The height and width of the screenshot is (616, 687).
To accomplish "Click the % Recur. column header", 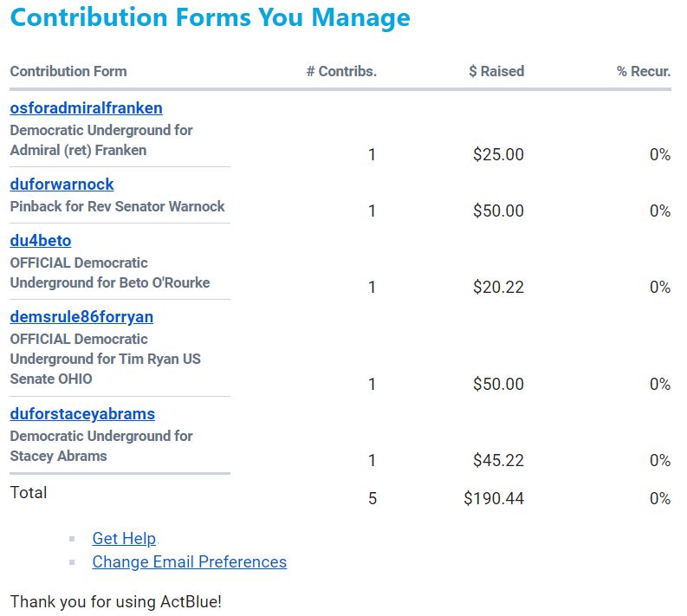I will pyautogui.click(x=644, y=72).
